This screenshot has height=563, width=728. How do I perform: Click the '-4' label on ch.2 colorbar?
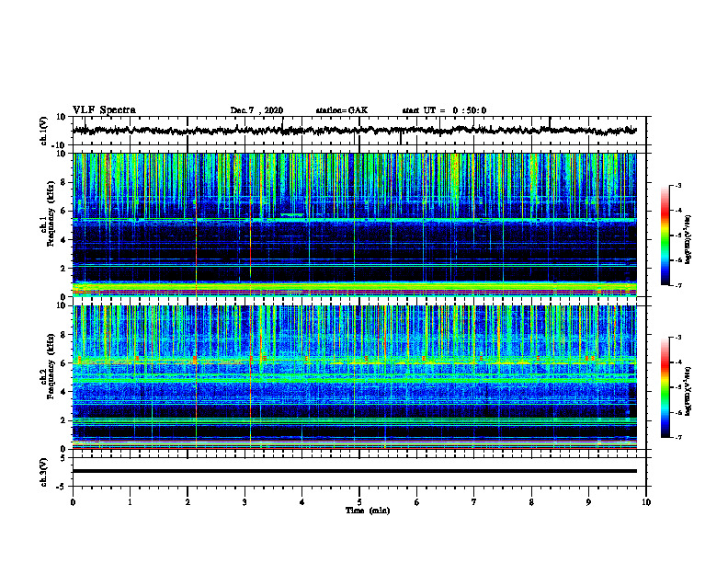(x=677, y=362)
